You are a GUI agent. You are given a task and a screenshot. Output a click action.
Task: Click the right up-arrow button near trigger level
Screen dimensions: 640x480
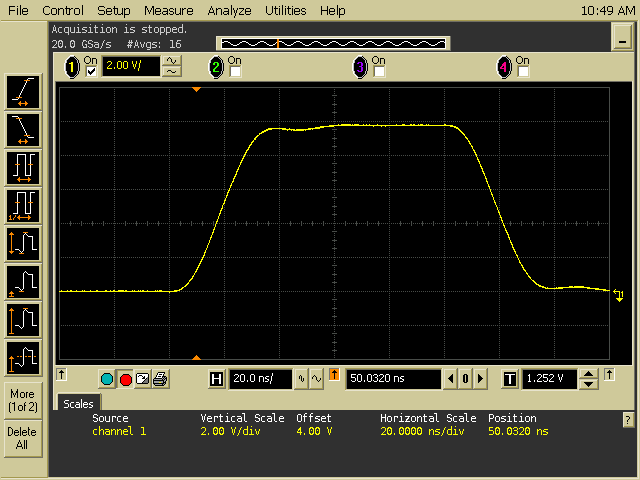point(609,374)
